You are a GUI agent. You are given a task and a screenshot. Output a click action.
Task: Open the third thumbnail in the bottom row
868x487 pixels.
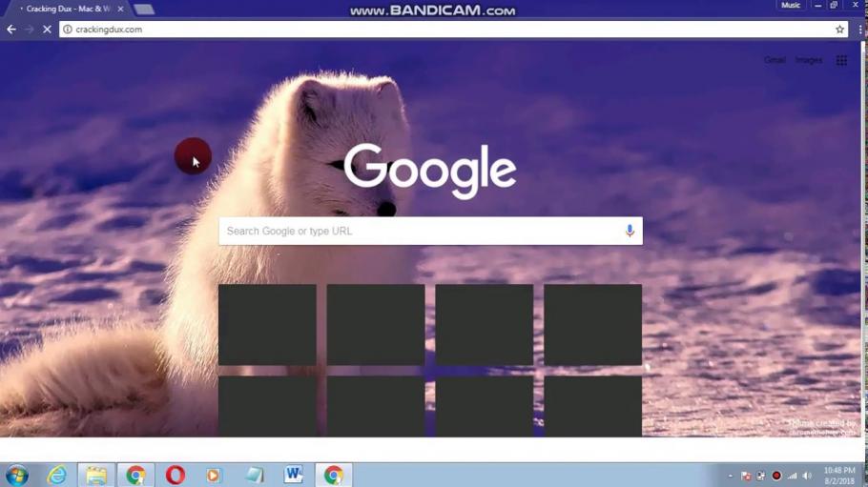point(485,406)
